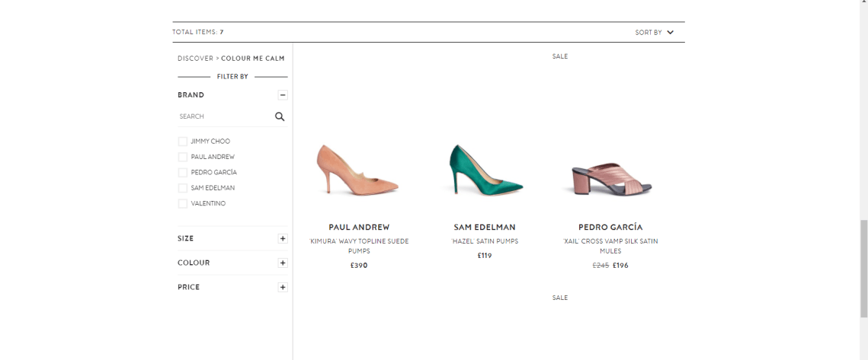Screen dimensions: 868x360
Task: Check the Jimmy Choo brand checkbox
Action: point(183,141)
